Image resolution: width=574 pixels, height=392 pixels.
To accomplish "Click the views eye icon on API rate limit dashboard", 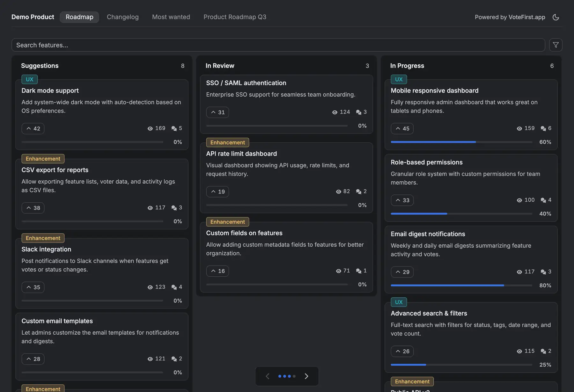I will 339,192.
